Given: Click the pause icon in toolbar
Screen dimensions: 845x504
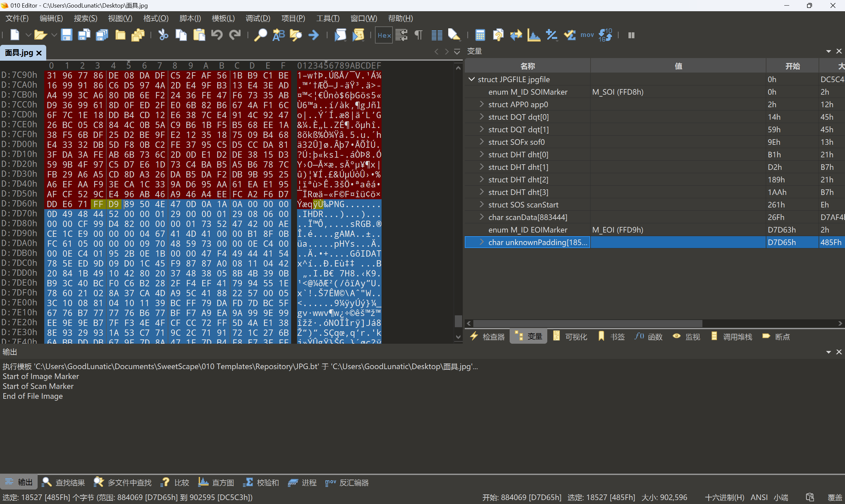Looking at the screenshot, I should pos(631,35).
